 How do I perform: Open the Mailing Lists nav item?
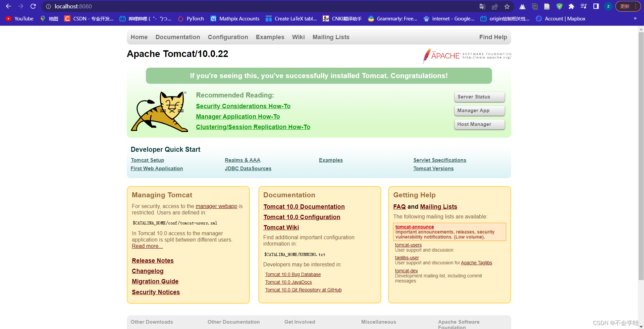pos(331,37)
